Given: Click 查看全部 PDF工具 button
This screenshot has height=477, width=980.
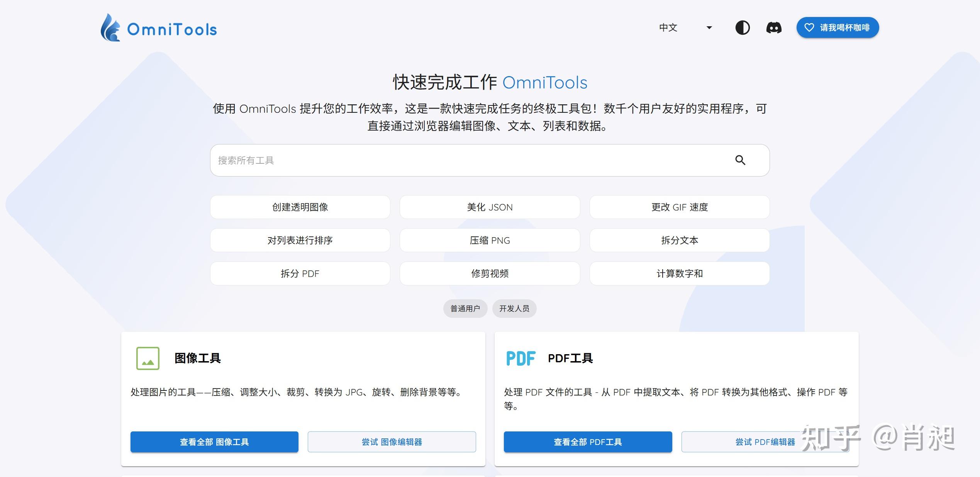Looking at the screenshot, I should (588, 442).
